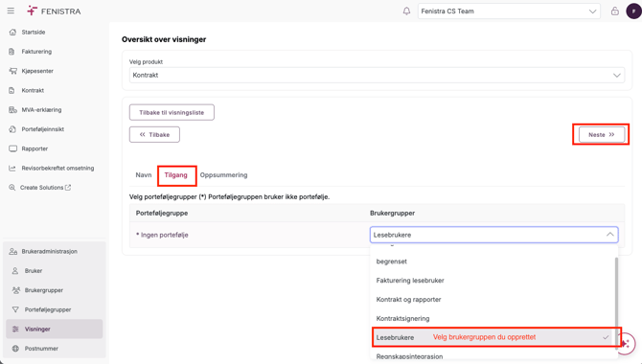
Task: Click the MVA-erklæring sidebar icon
Action: click(x=12, y=110)
